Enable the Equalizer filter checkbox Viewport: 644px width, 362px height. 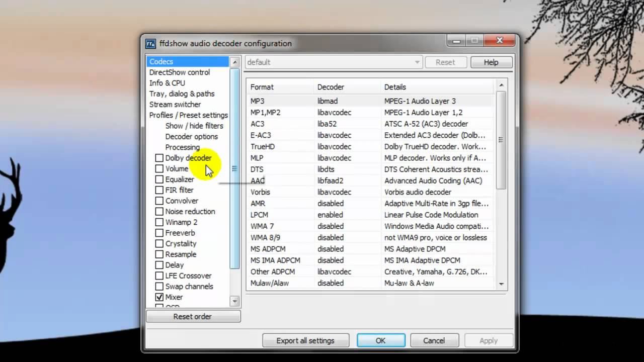pos(159,179)
